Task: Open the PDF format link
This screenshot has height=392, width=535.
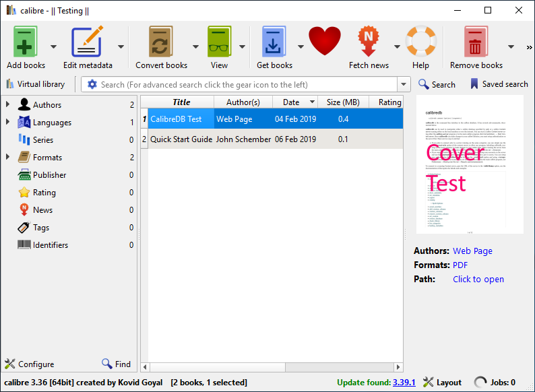Action: [x=460, y=265]
